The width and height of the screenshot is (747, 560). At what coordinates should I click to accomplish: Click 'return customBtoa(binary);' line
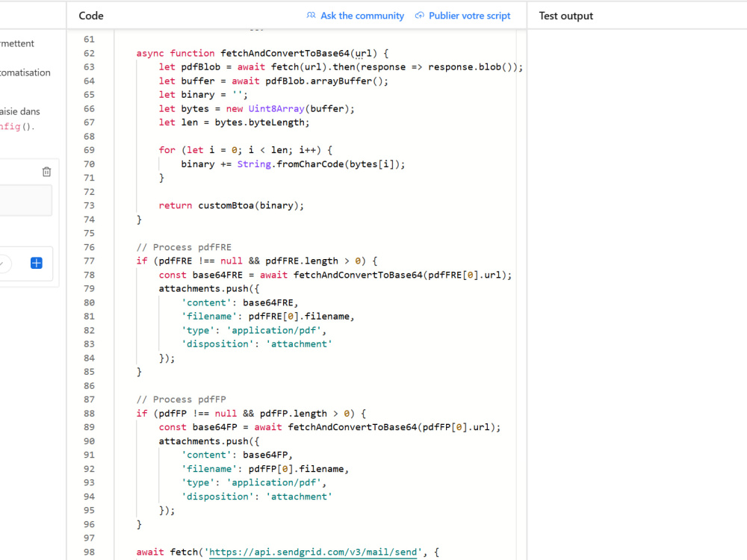(x=231, y=206)
